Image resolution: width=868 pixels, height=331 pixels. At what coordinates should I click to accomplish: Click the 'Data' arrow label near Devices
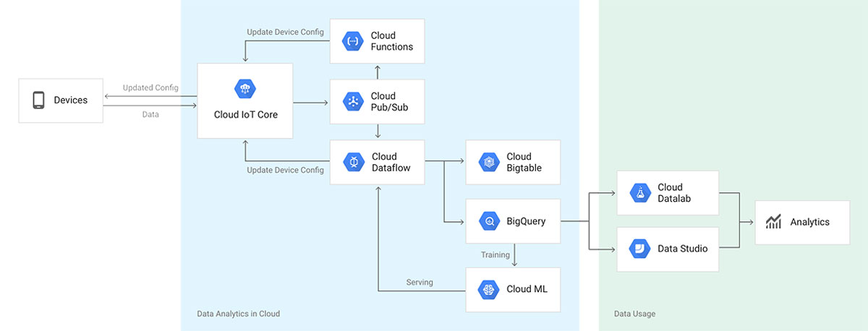[x=150, y=114]
